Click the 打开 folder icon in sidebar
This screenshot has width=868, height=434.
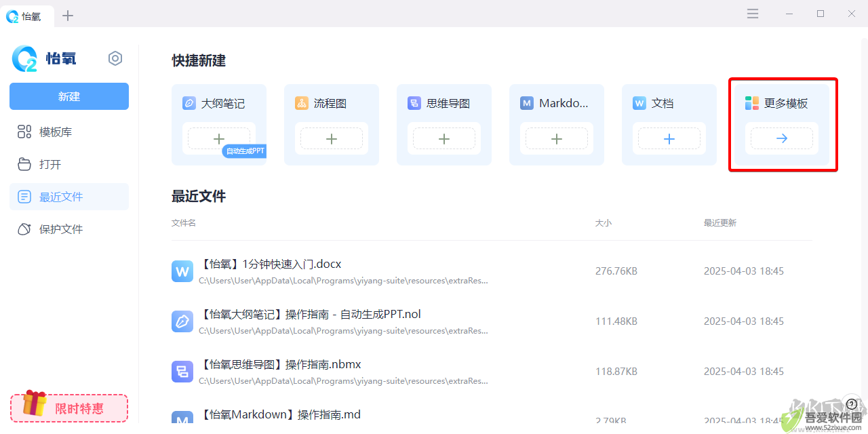(24, 164)
